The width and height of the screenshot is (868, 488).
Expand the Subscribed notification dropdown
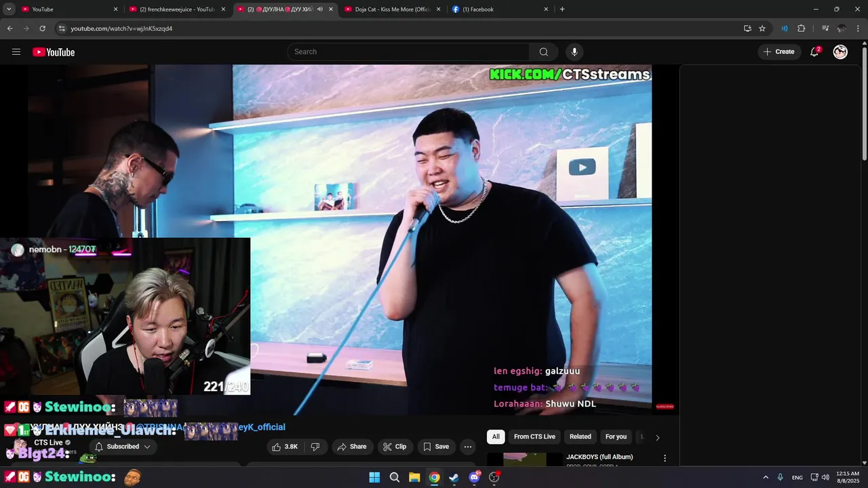(123, 447)
